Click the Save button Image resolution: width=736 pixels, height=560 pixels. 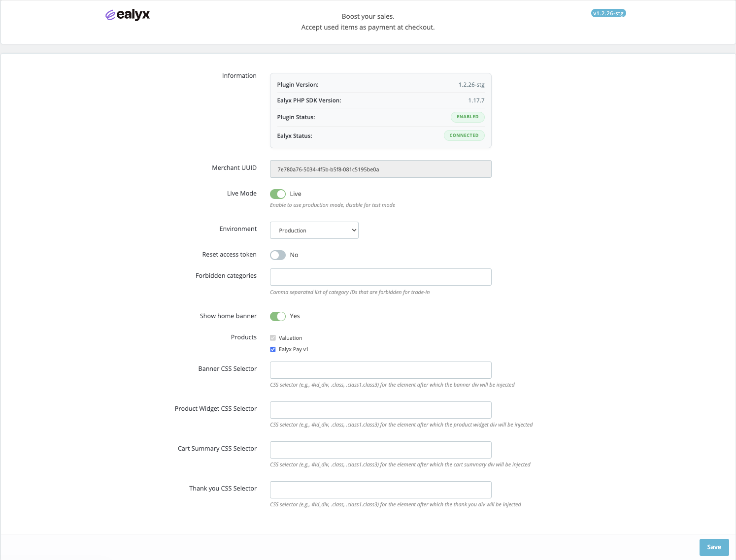(x=713, y=547)
